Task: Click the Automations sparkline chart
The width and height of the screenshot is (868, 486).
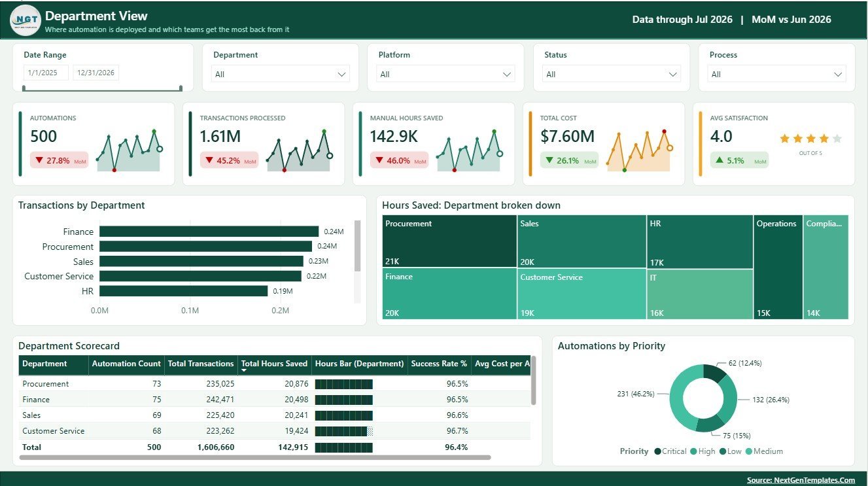Action: tap(129, 151)
